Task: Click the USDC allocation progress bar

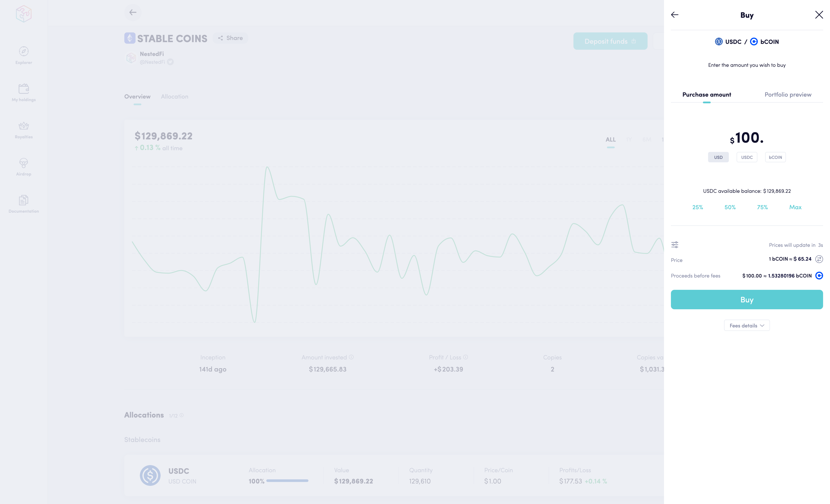Action: coord(287,481)
